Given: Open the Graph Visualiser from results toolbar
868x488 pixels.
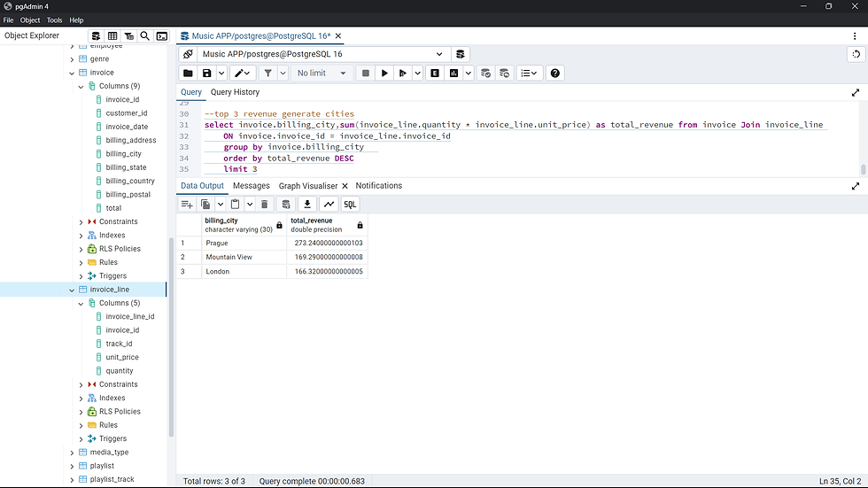Looking at the screenshot, I should coord(329,205).
